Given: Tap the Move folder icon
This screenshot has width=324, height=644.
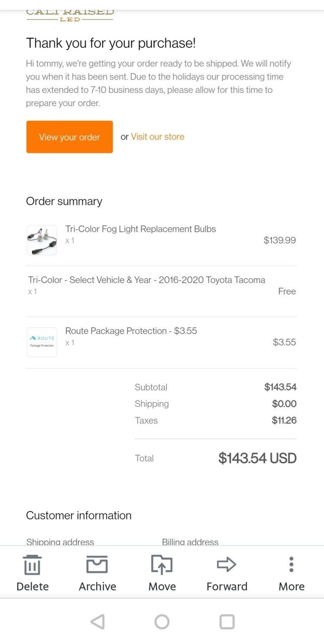Looking at the screenshot, I should pyautogui.click(x=162, y=565).
